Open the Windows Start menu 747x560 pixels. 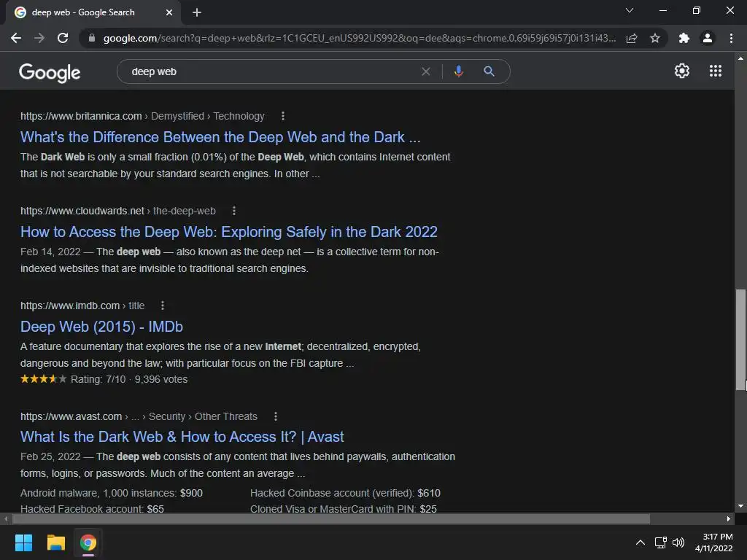point(23,542)
